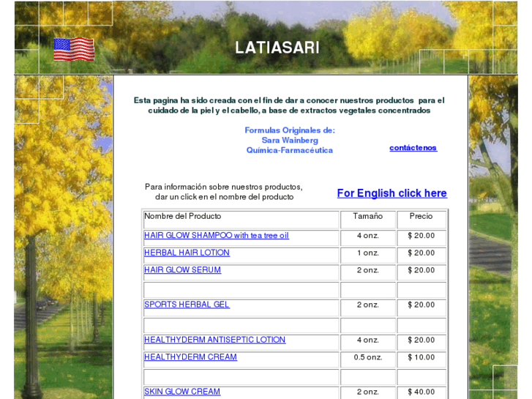Click the 'Formulas Originales de:' heading
The height and width of the screenshot is (399, 532).
click(290, 130)
